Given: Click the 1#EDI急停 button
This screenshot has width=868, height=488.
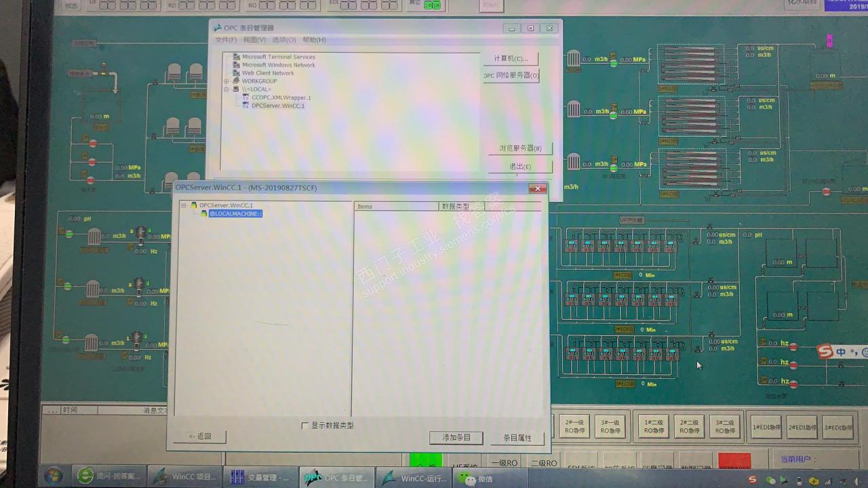Looking at the screenshot, I should 767,428.
